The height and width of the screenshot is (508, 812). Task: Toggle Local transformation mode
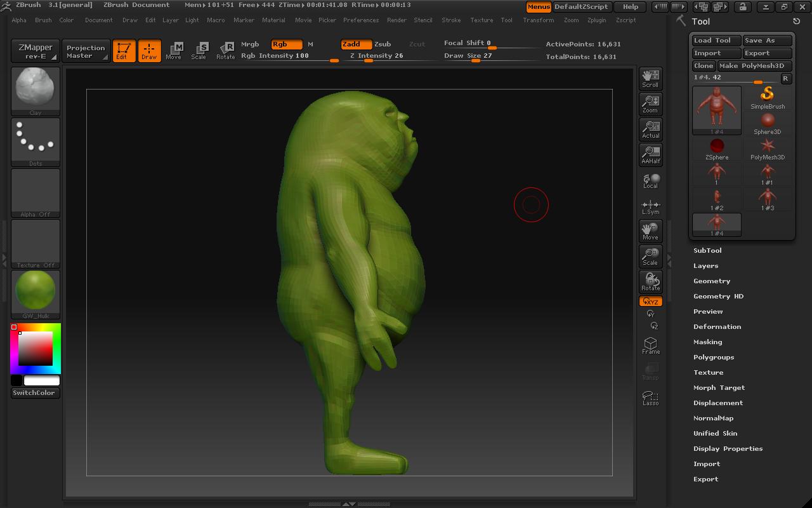tap(650, 181)
